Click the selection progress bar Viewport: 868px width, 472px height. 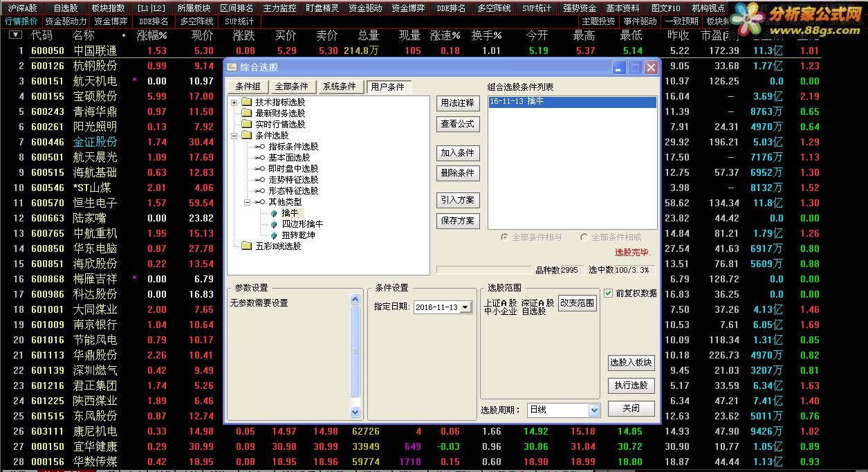(484, 270)
